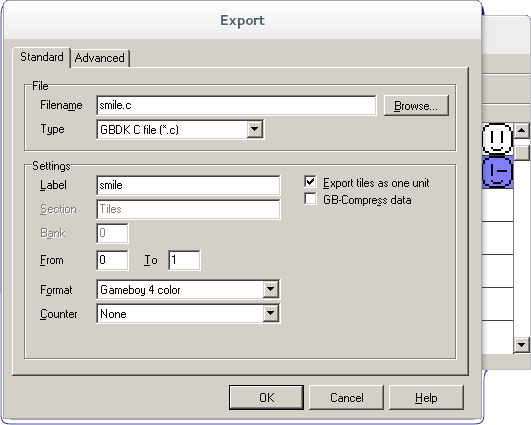Screen dimensions: 531x425
Task: Cancel the Export dialog
Action: pos(346,398)
